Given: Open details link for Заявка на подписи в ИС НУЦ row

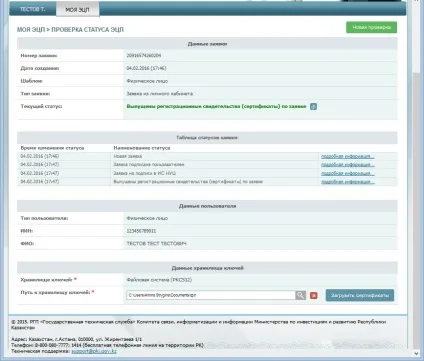Looking at the screenshot, I should pos(348,173).
